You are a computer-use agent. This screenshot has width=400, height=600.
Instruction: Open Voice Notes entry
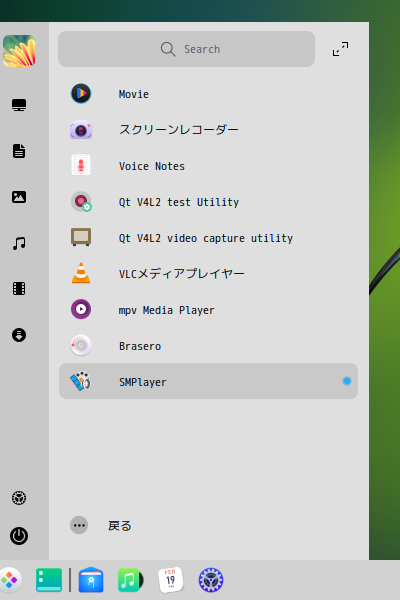click(x=208, y=166)
